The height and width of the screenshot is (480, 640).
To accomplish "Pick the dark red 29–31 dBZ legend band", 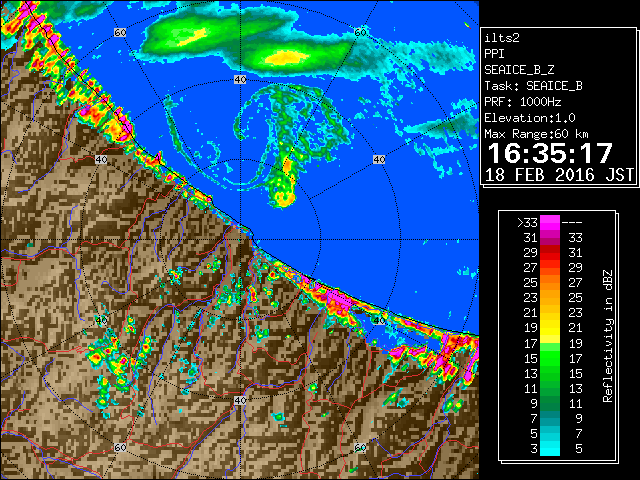I will point(550,253).
